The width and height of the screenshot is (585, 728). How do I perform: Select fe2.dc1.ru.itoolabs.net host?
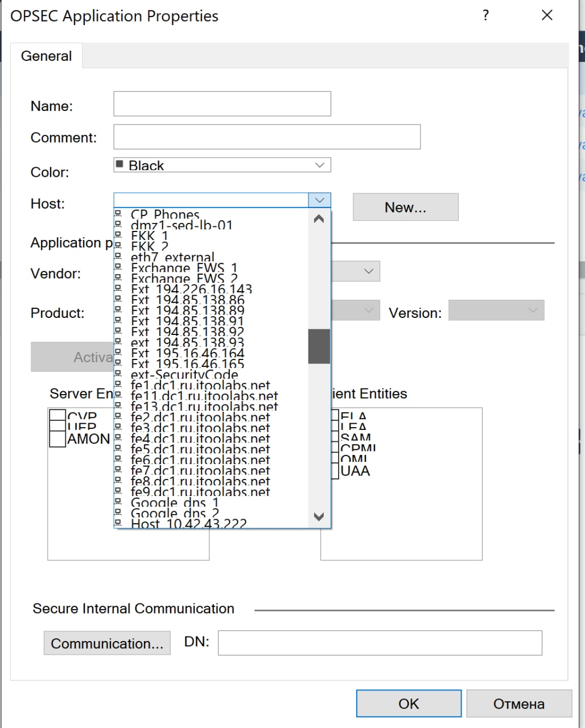(x=211, y=416)
